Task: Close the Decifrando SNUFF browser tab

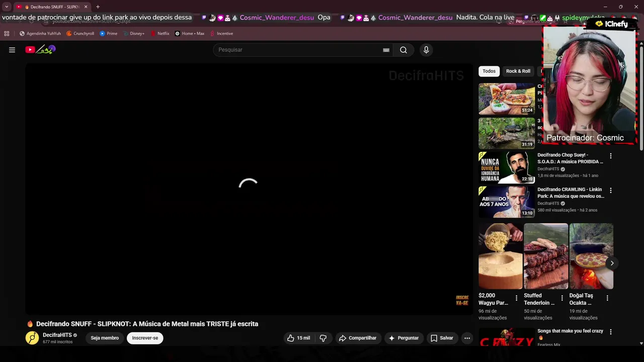Action: [86, 7]
